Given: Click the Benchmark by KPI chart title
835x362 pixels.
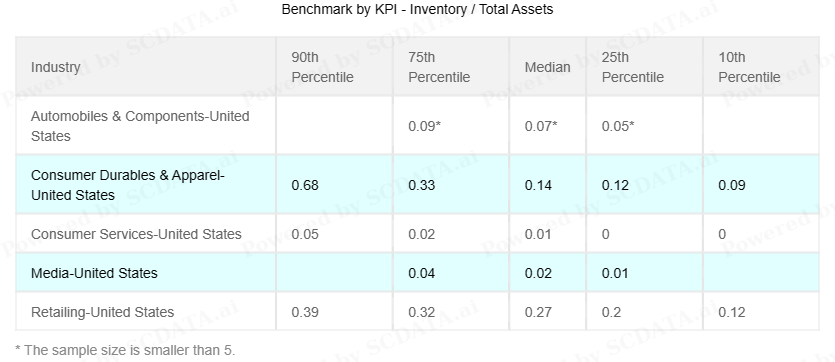Looking at the screenshot, I should (x=418, y=9).
